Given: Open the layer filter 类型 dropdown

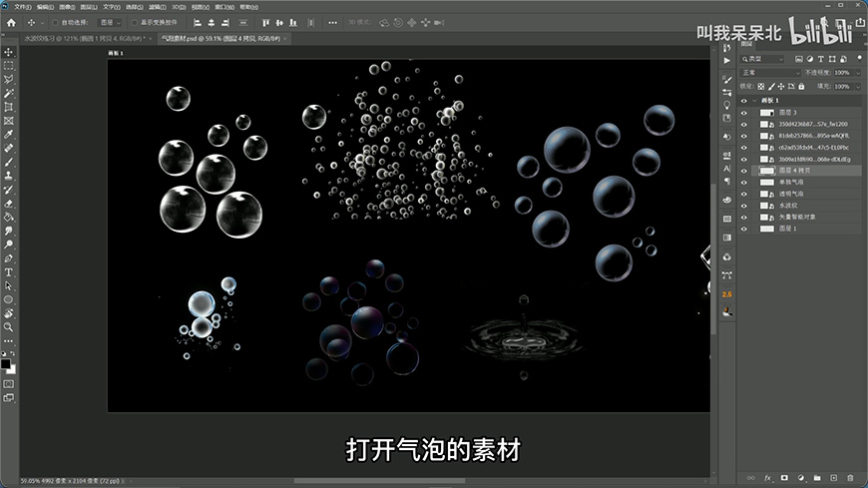Looking at the screenshot, I should [x=763, y=59].
